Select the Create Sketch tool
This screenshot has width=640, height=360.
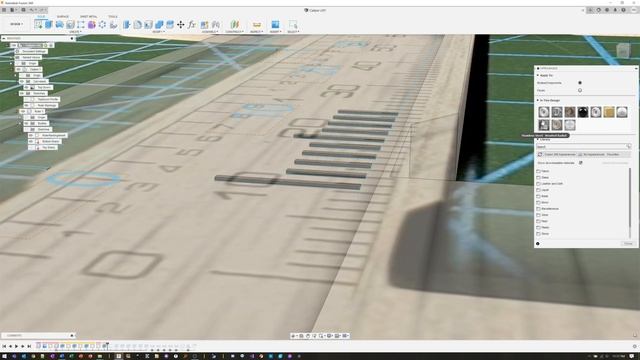(38, 24)
